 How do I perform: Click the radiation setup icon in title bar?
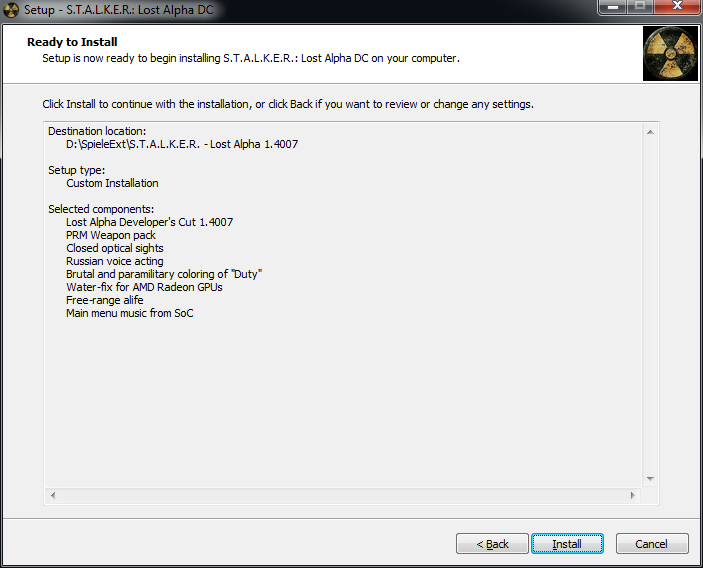point(12,10)
